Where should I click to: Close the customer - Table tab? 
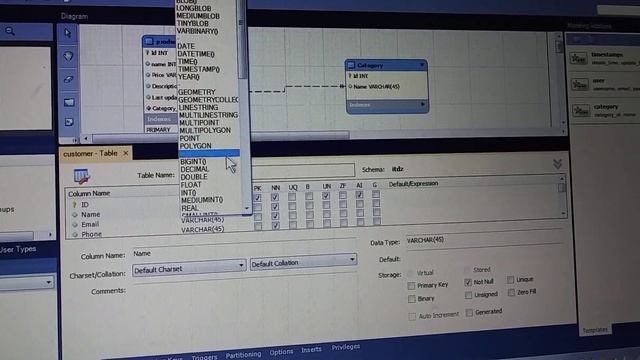pyautogui.click(x=126, y=153)
